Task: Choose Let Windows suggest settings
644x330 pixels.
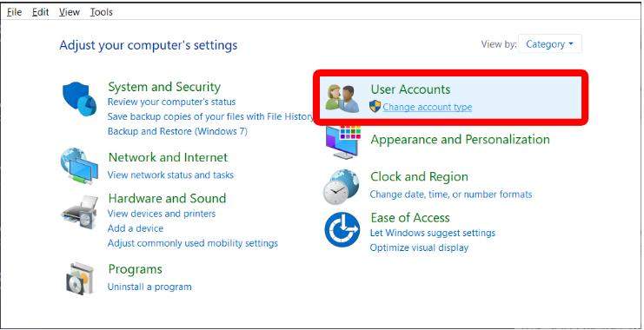Action: [x=433, y=233]
